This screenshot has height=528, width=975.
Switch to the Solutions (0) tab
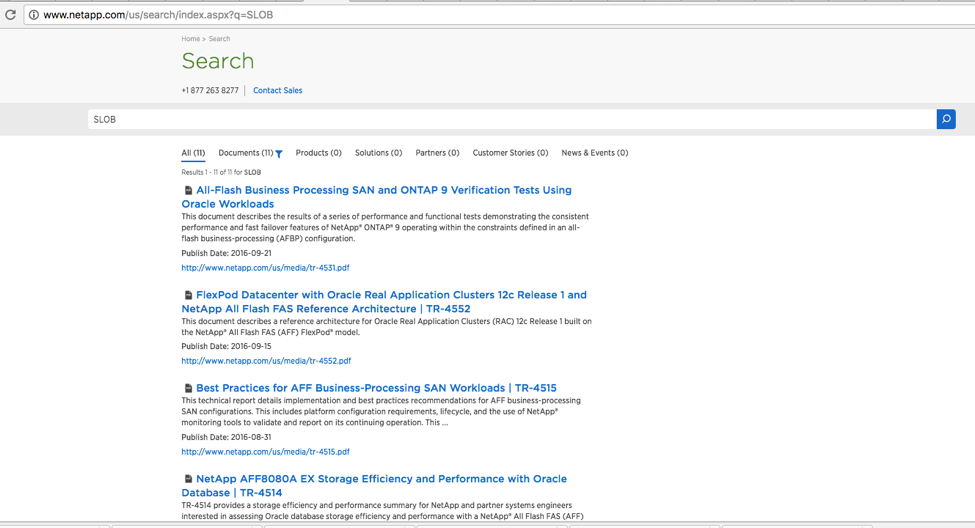[x=378, y=153]
